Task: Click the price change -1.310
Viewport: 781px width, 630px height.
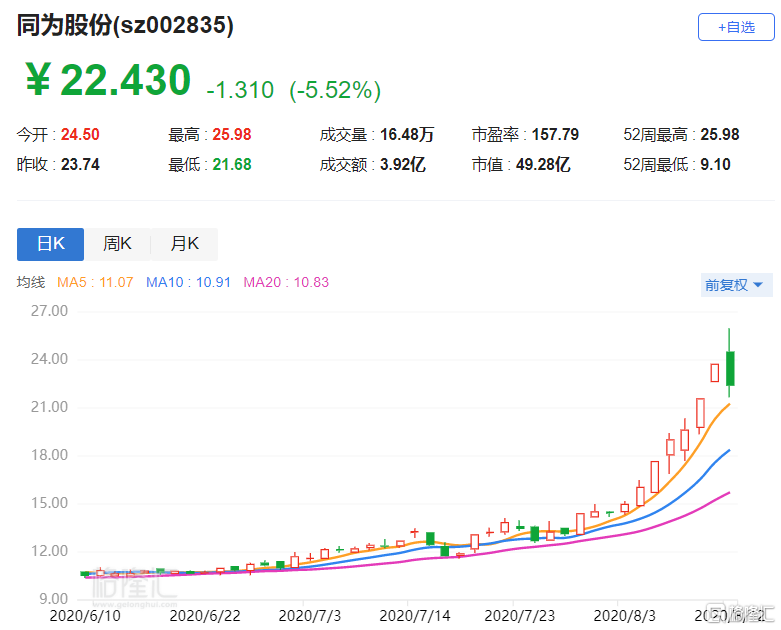Action: [x=240, y=90]
